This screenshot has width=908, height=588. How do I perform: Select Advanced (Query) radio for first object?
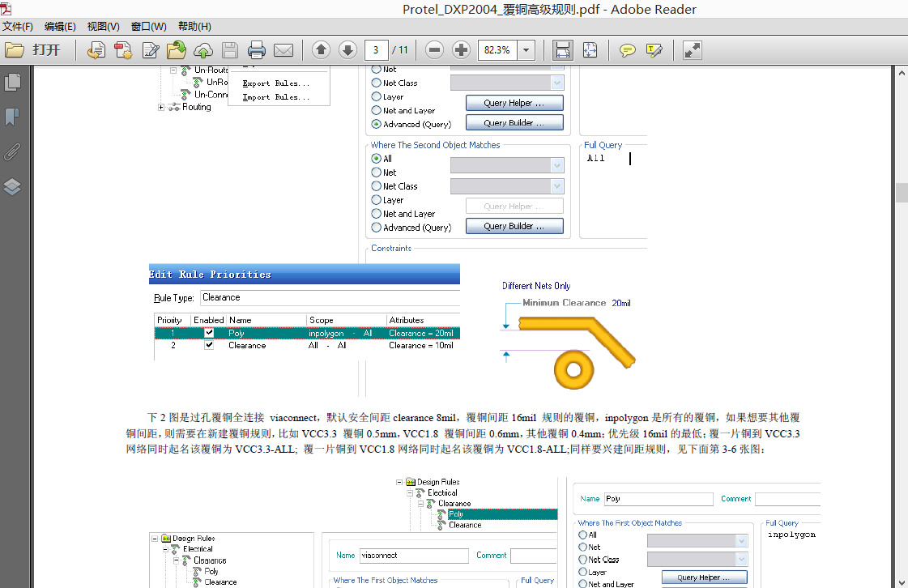(377, 124)
